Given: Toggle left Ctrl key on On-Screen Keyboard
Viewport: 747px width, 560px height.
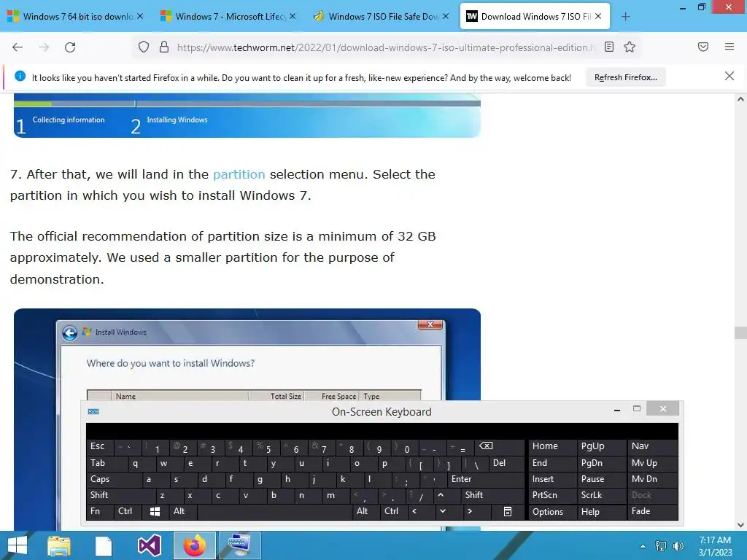Looking at the screenshot, I should tap(128, 511).
